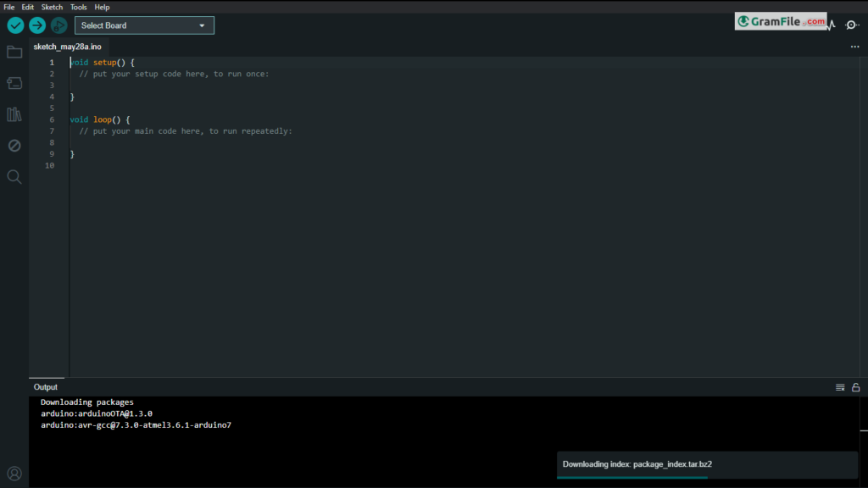This screenshot has height=488, width=868.
Task: Click the Verify checkmark button
Action: pos(15,25)
